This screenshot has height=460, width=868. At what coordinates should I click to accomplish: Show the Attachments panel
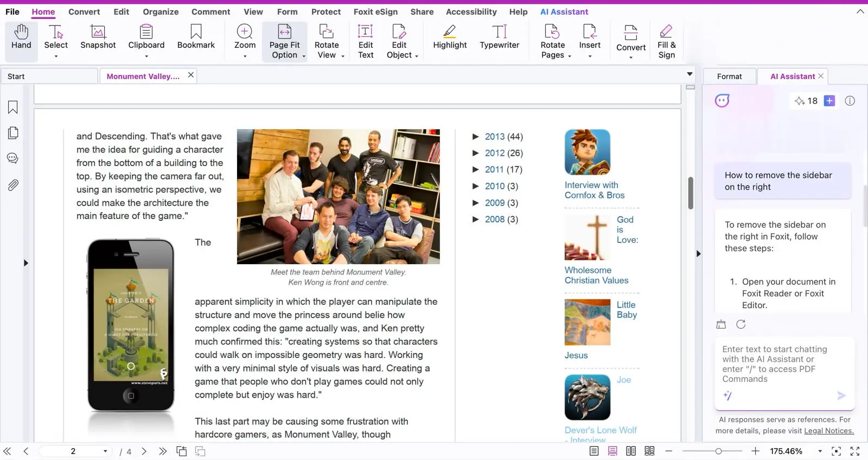[x=13, y=185]
